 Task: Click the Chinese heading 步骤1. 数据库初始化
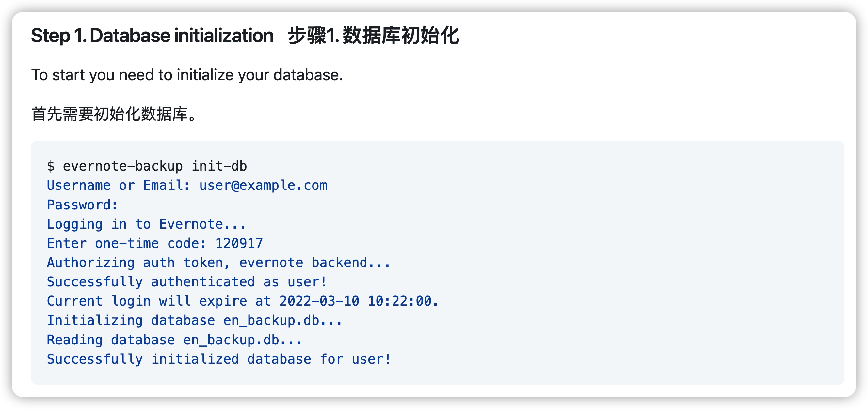pyautogui.click(x=373, y=36)
